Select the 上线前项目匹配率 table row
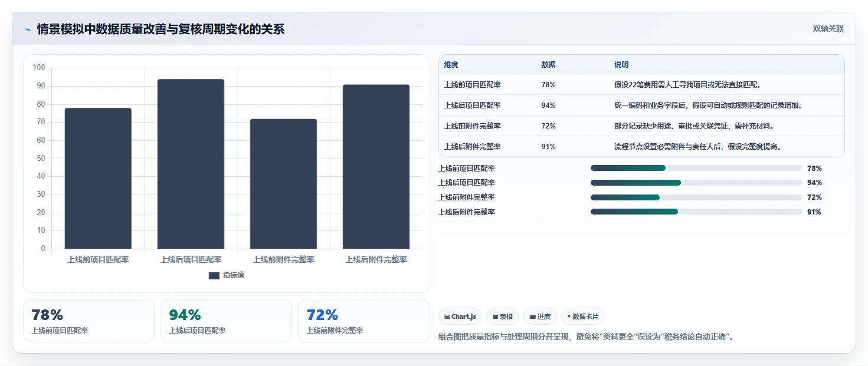The height and width of the screenshot is (366, 868). coord(641,85)
